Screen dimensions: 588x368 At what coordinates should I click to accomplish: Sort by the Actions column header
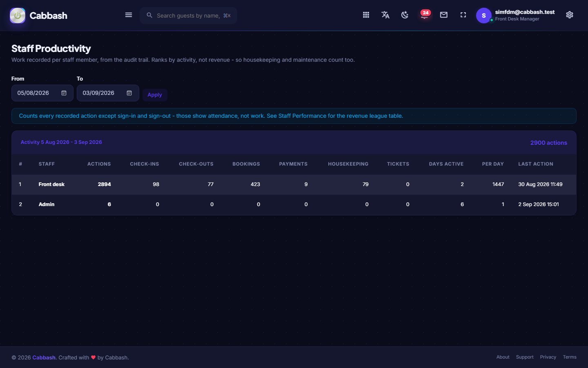(99, 164)
